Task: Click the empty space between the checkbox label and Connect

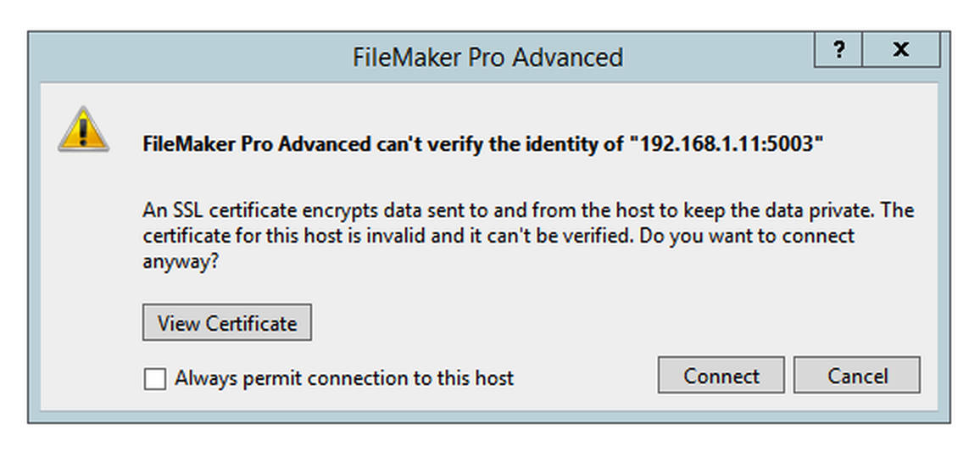Action: click(x=585, y=378)
